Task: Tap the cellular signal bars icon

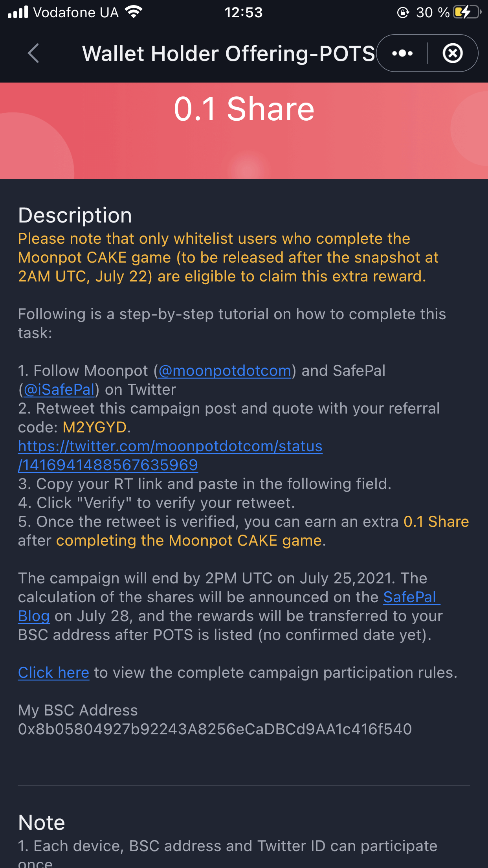Action: point(18,12)
